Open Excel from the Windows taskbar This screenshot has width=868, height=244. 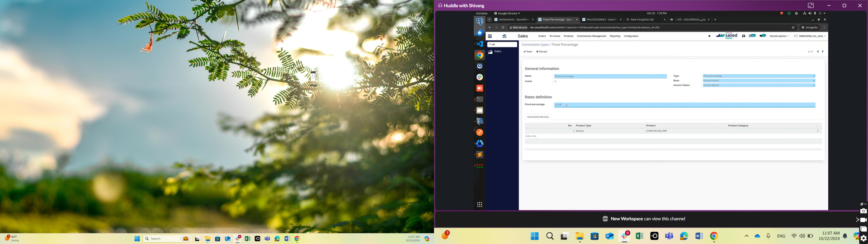point(639,236)
